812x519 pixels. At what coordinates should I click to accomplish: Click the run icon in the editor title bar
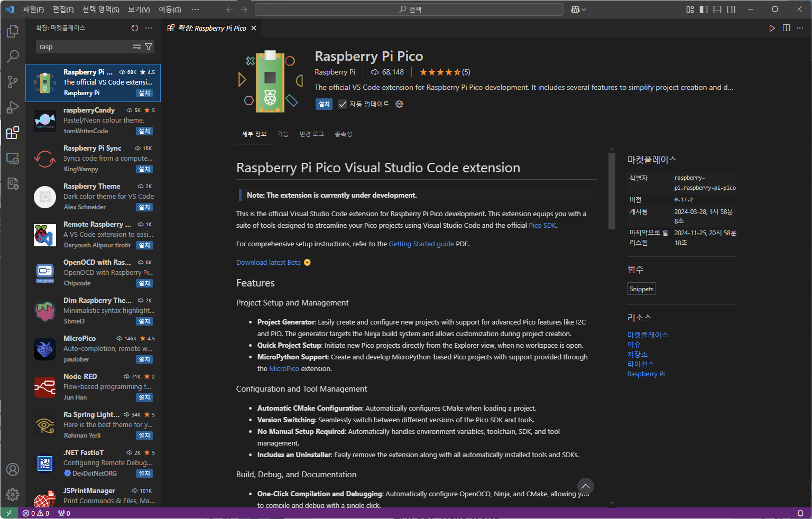(772, 28)
